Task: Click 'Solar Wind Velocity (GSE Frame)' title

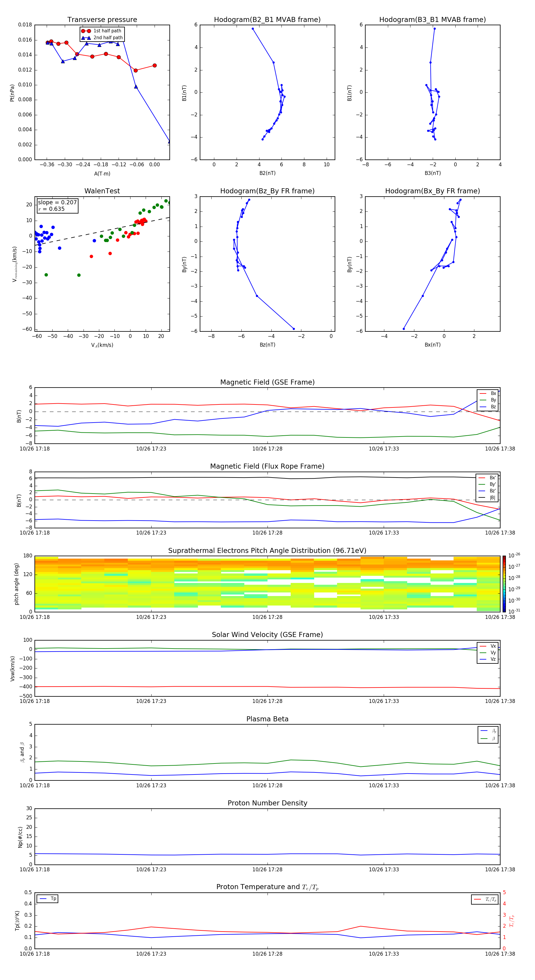Action: coord(267,635)
